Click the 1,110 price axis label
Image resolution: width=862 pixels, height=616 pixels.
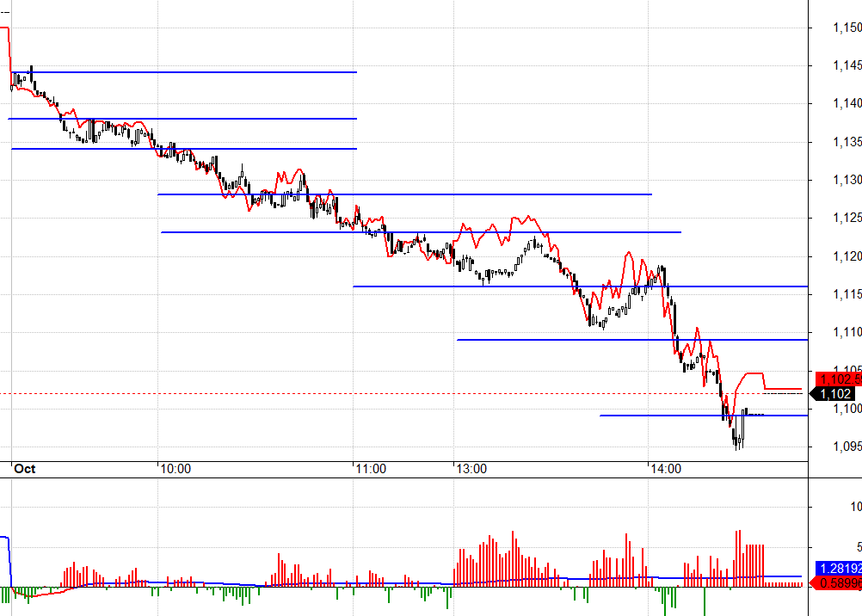point(847,332)
